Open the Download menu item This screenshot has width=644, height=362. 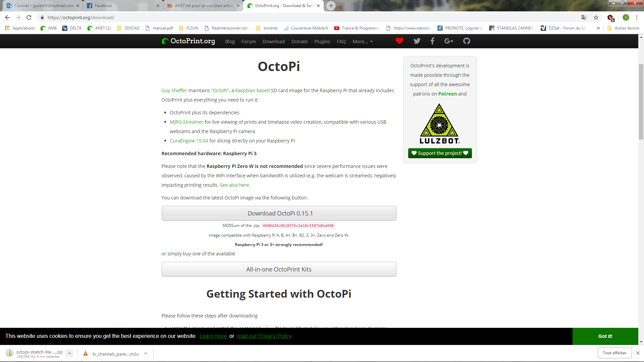pyautogui.click(x=274, y=42)
